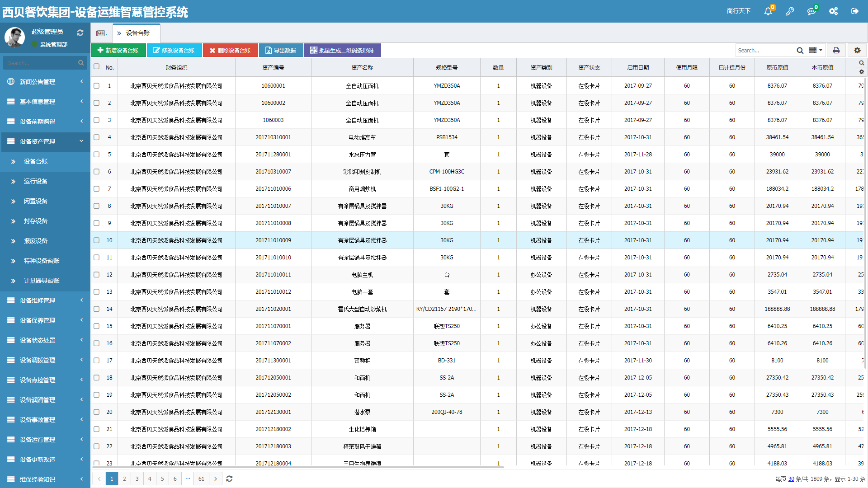Open 运行设备 in the sidebar
This screenshot has height=488, width=868.
pyautogui.click(x=36, y=181)
